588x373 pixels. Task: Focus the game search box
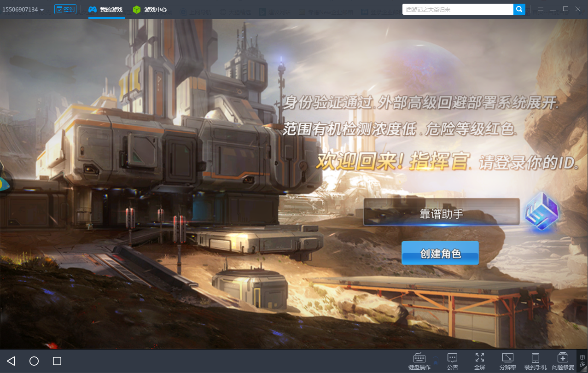point(458,9)
